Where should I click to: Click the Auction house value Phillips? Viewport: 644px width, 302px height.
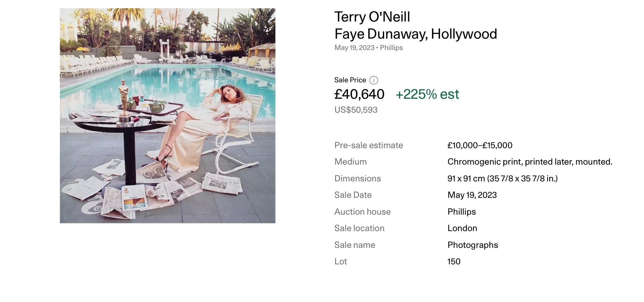tap(461, 212)
